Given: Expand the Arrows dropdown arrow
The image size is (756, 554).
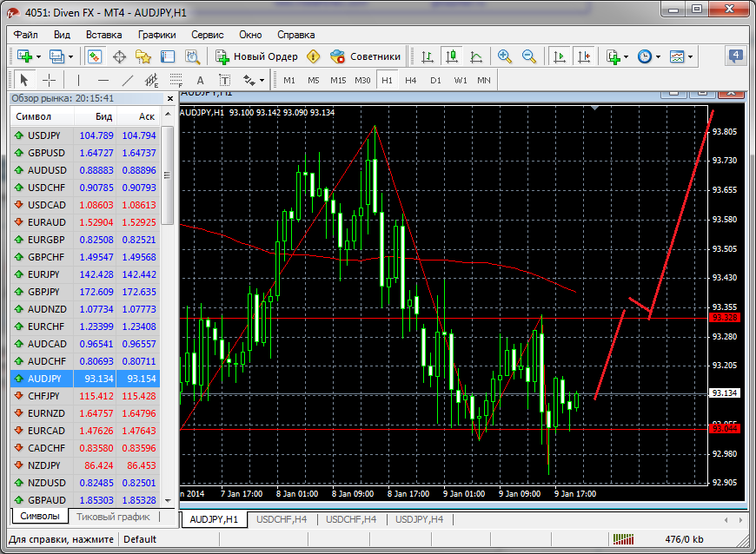Looking at the screenshot, I should pos(262,81).
